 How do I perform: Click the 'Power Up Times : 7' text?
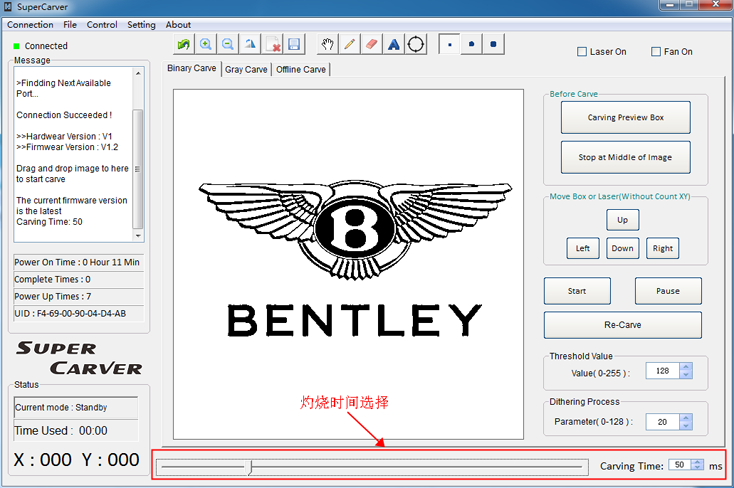[x=53, y=296]
